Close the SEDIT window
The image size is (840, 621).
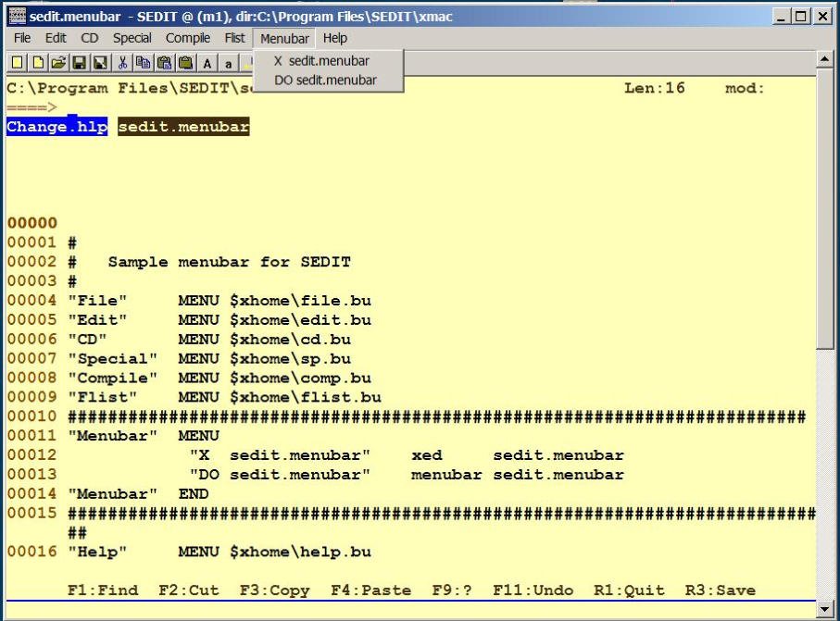coord(821,17)
